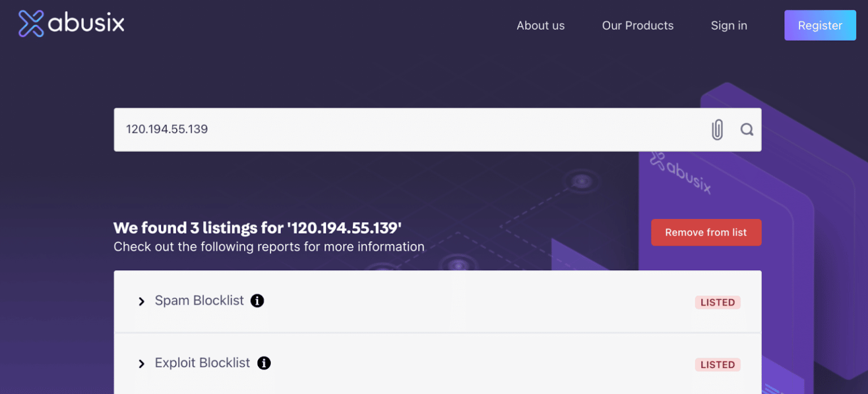868x394 pixels.
Task: Click the faded abusix logo in illustration
Action: point(680,173)
